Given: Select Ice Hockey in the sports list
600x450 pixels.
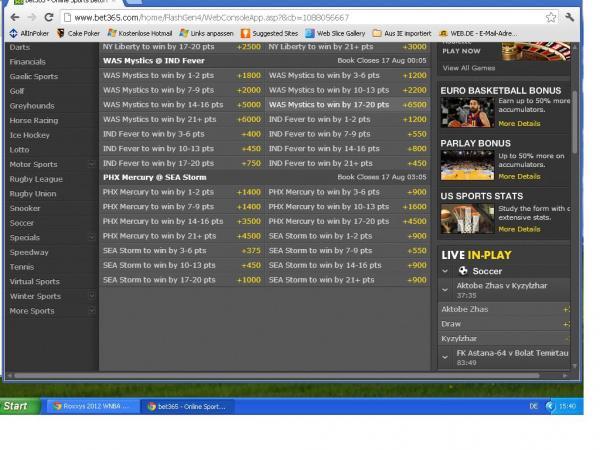Looking at the screenshot, I should (x=29, y=135).
